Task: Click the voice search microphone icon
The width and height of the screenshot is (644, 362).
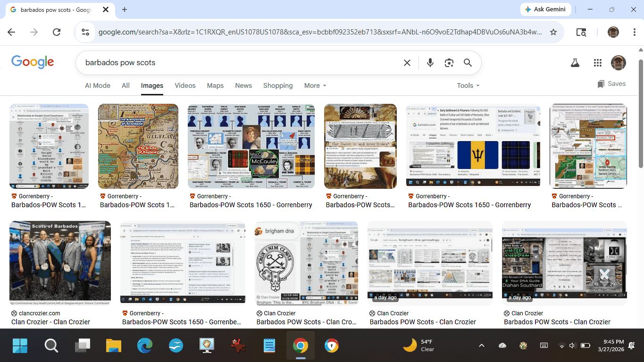Action: (430, 63)
